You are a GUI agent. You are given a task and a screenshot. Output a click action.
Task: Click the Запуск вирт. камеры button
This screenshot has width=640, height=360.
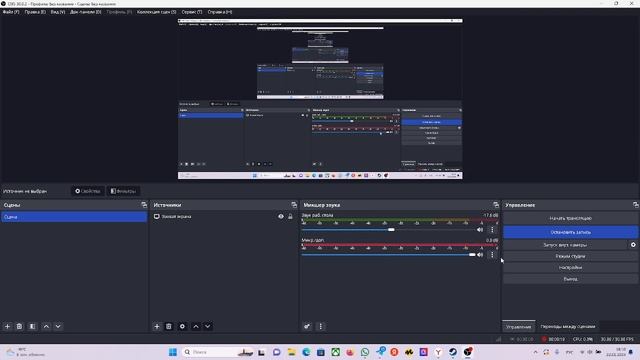coord(565,245)
